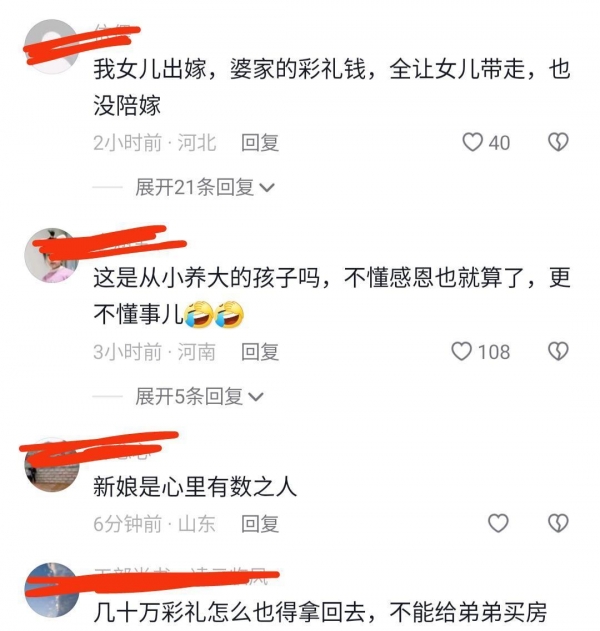The image size is (600, 631).
Task: Dislike the Hebei comment using the broken heart
Action: pos(559,142)
